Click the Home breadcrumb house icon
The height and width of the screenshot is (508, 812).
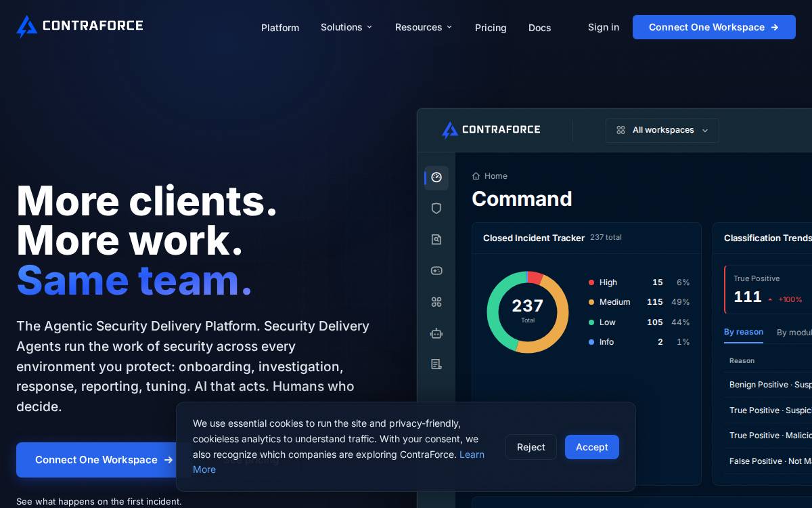476,176
